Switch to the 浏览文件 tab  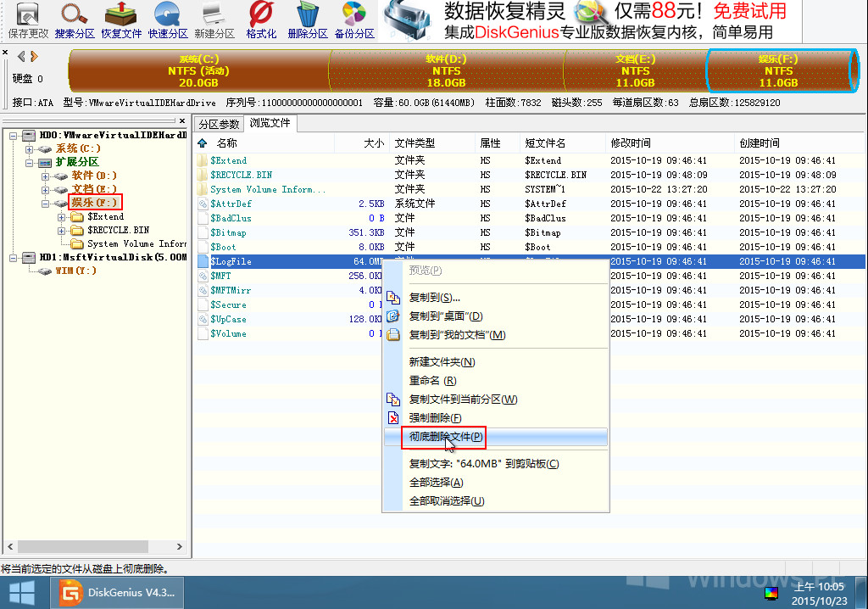[x=270, y=123]
